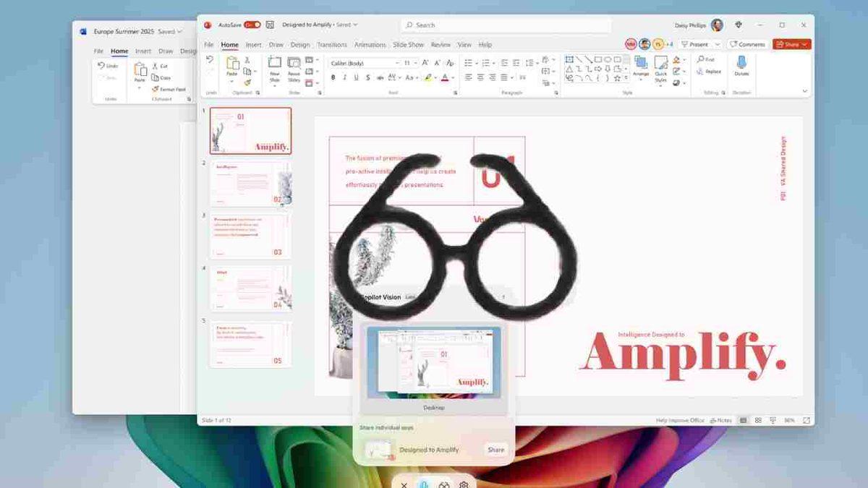This screenshot has width=868, height=488.
Task: Open Quick Styles in the Style group
Action: (x=661, y=69)
